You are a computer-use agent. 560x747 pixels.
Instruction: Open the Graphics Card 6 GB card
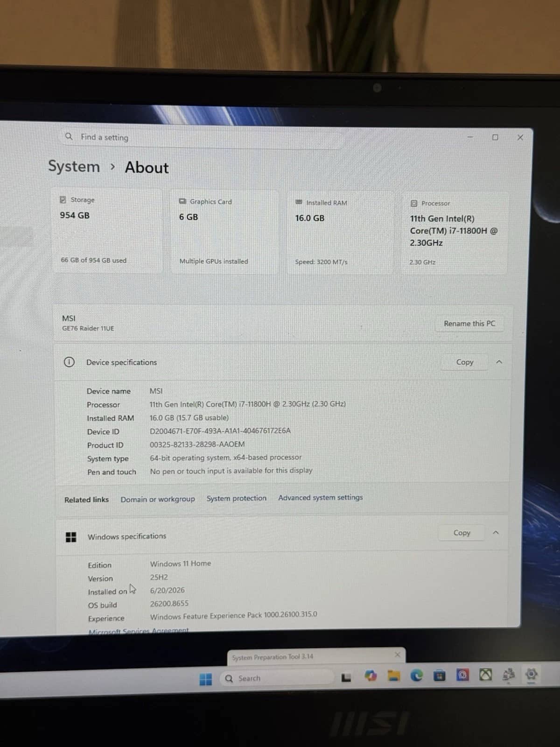[224, 232]
